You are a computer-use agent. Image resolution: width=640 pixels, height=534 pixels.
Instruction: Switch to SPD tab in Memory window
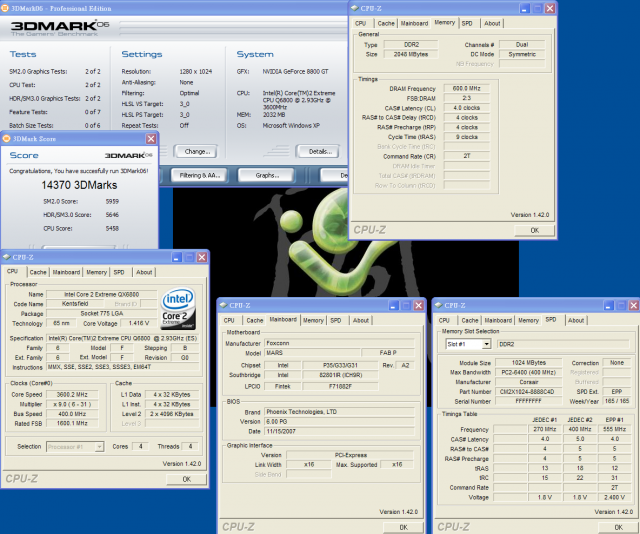click(467, 23)
